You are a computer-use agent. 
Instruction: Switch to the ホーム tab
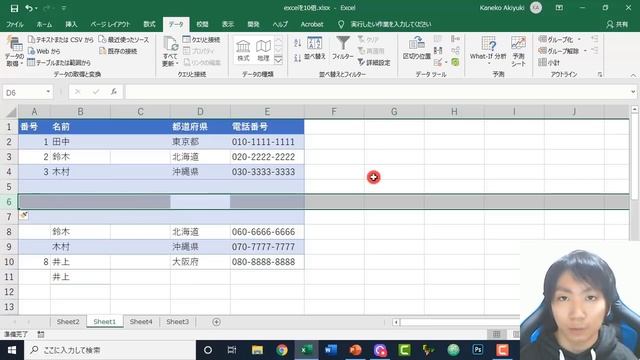tap(44, 24)
